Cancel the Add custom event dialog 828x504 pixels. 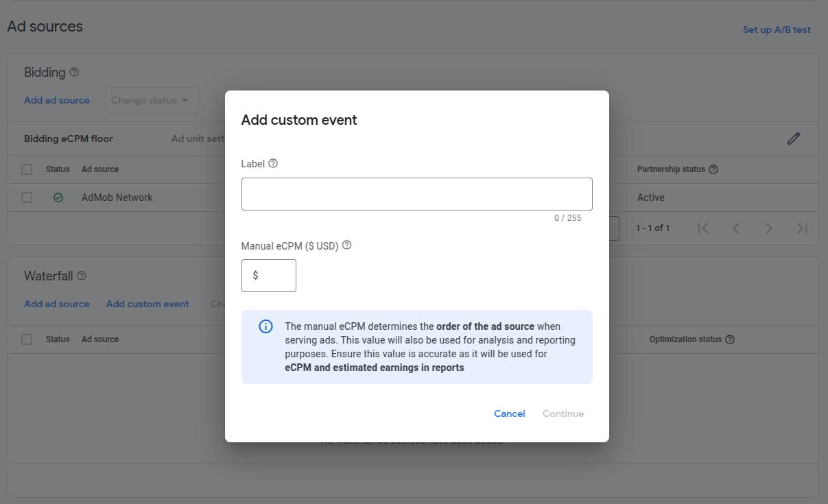click(x=509, y=413)
